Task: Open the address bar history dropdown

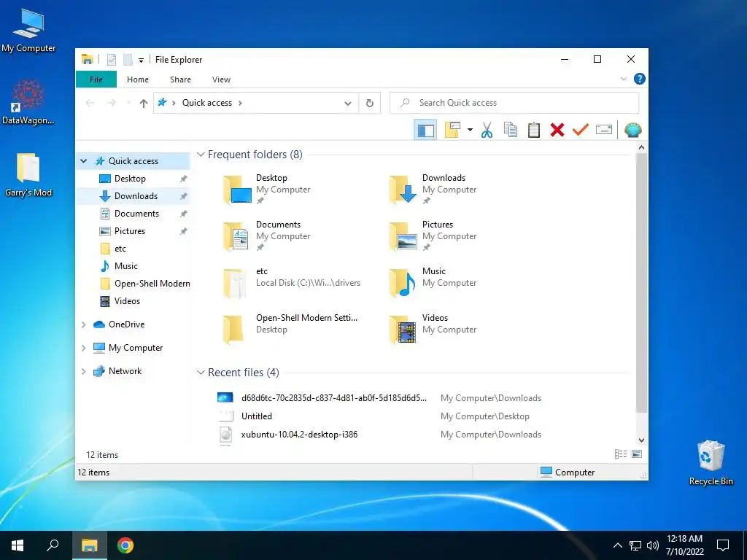Action: click(x=348, y=104)
